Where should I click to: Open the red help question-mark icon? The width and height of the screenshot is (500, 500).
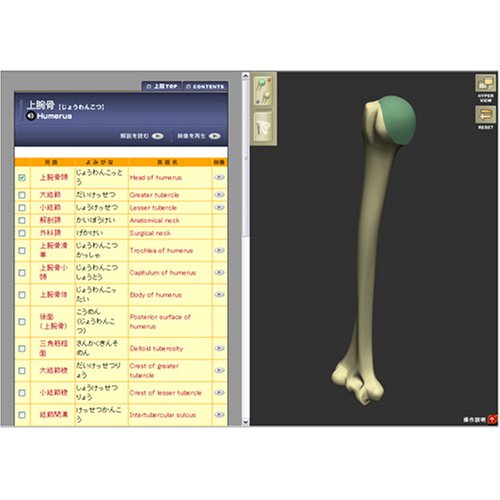click(492, 419)
